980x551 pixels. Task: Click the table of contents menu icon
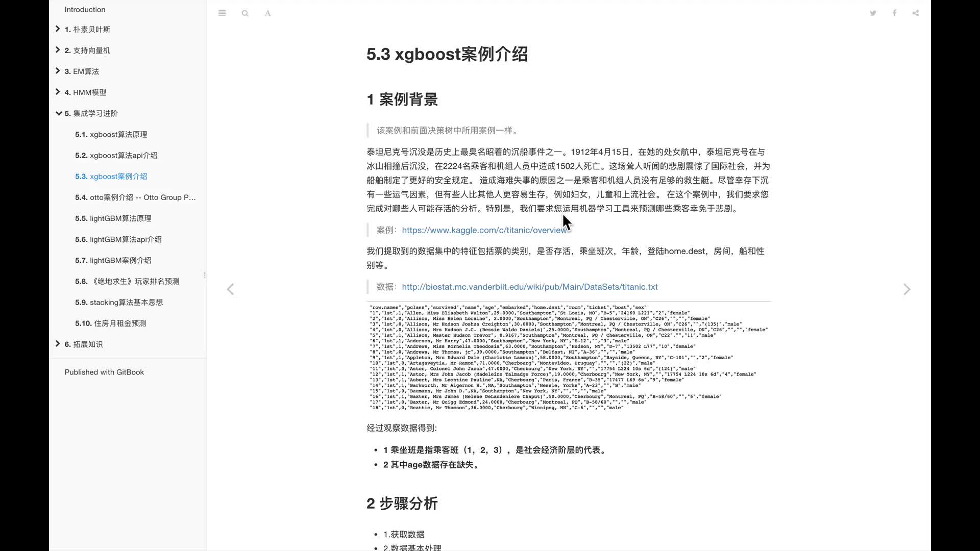click(x=222, y=13)
